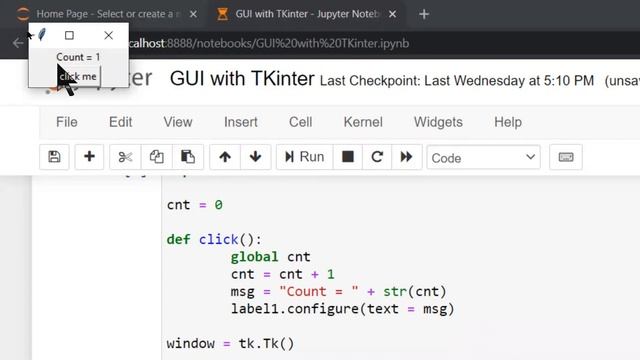The width and height of the screenshot is (640, 360).
Task: Open the command palette keyboard icon
Action: (566, 157)
